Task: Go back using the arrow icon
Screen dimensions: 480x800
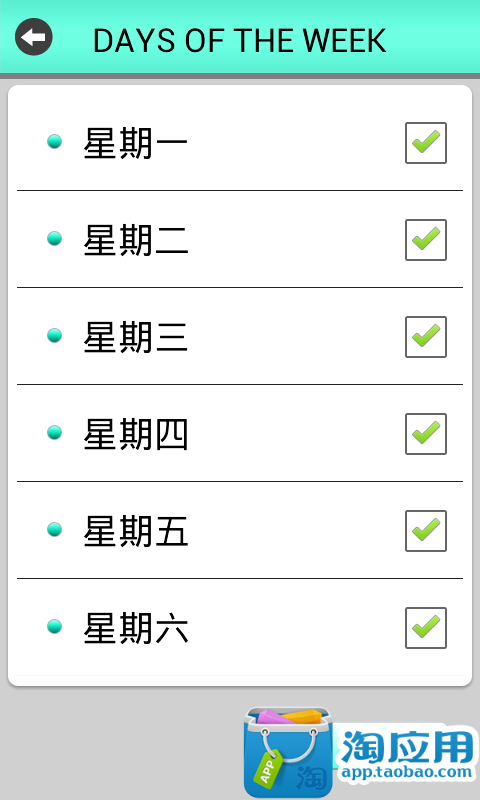Action: click(x=34, y=37)
